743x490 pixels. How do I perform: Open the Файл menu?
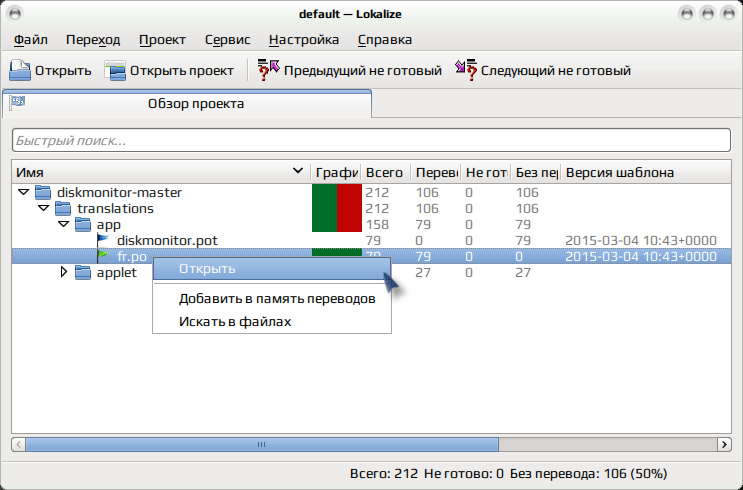click(31, 40)
